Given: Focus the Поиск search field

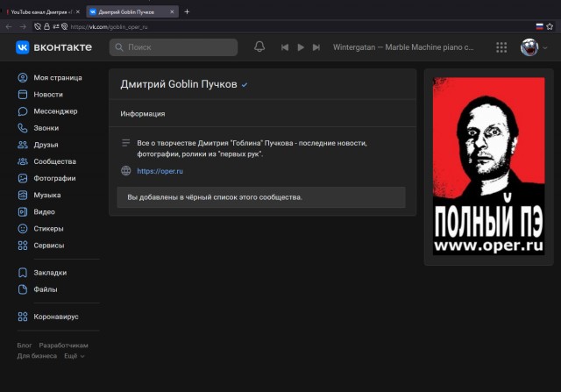Looking at the screenshot, I should pyautogui.click(x=174, y=47).
